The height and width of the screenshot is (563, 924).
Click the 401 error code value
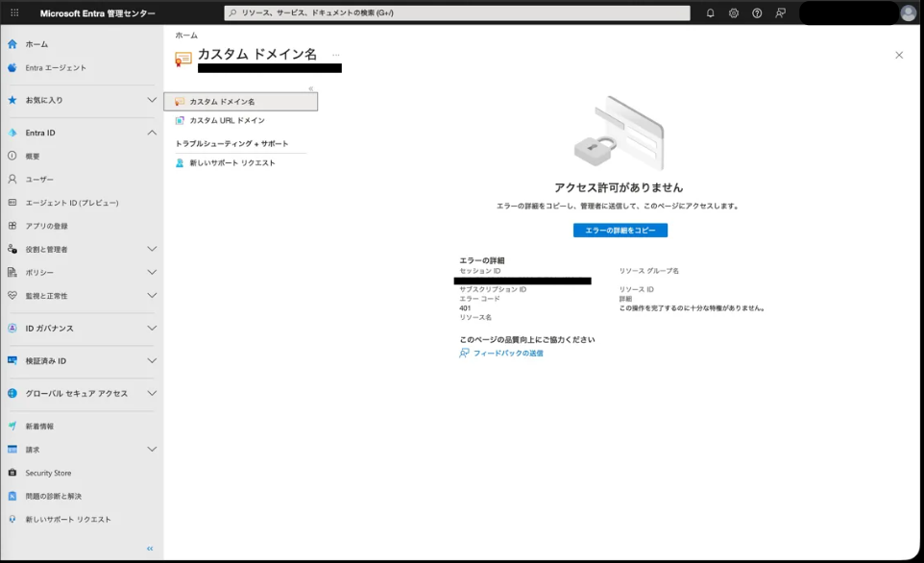465,308
